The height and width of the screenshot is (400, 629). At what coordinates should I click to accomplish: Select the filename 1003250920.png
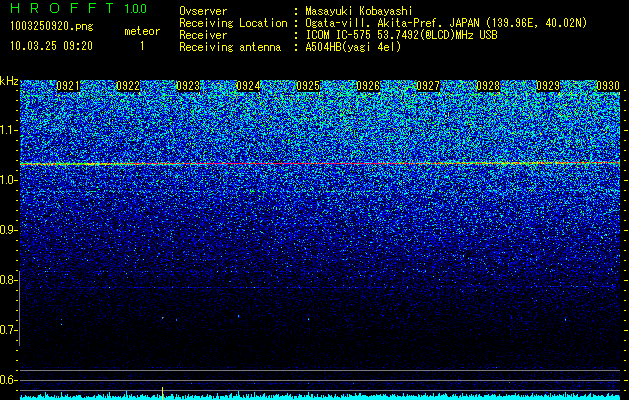click(x=52, y=27)
